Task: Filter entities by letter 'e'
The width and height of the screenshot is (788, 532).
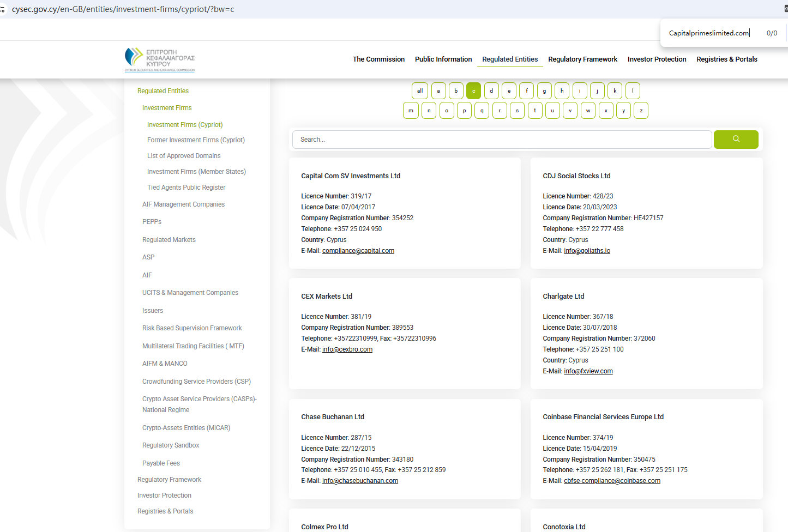Action: (509, 91)
